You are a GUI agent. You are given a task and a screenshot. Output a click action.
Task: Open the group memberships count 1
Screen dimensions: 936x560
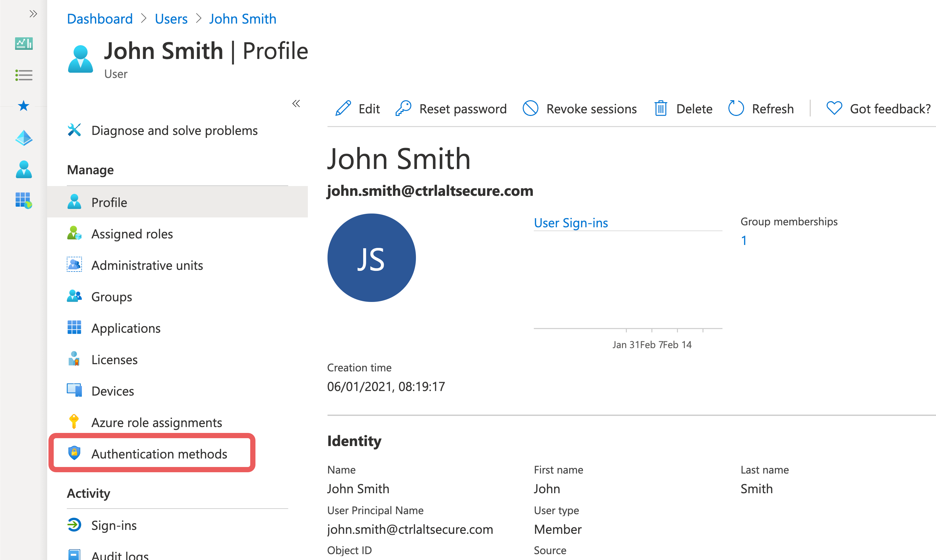click(744, 240)
